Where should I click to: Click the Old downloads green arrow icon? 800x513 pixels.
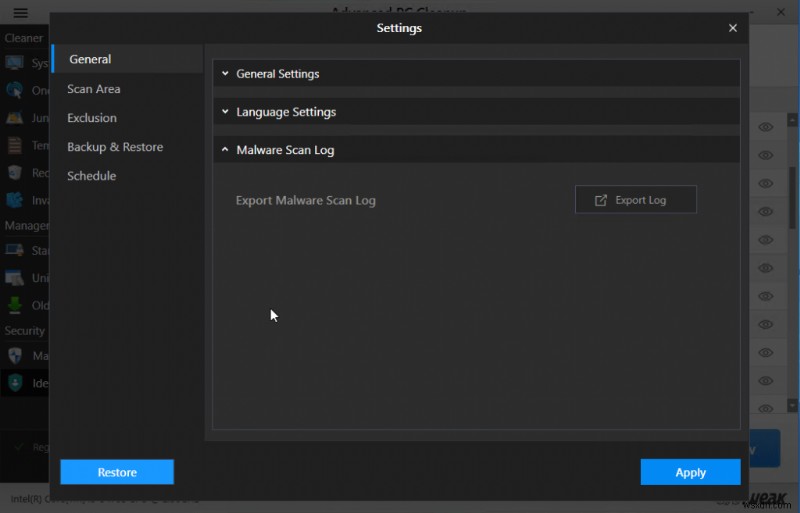[x=14, y=305]
